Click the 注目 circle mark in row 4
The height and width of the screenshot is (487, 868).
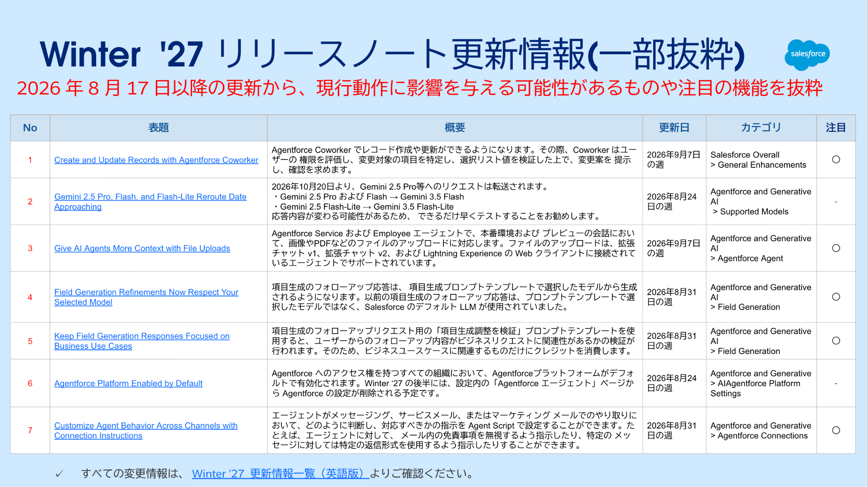[836, 297]
